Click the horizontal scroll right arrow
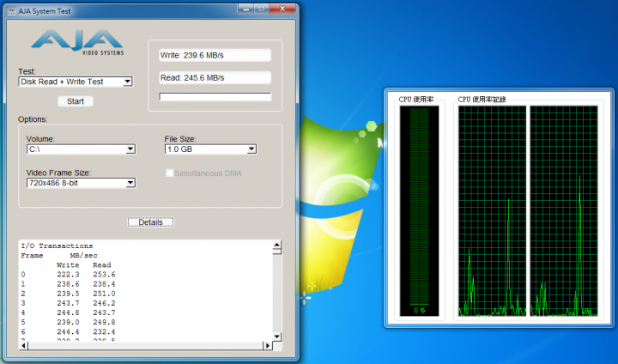Viewport: 618px width, 364px height. pos(267,346)
